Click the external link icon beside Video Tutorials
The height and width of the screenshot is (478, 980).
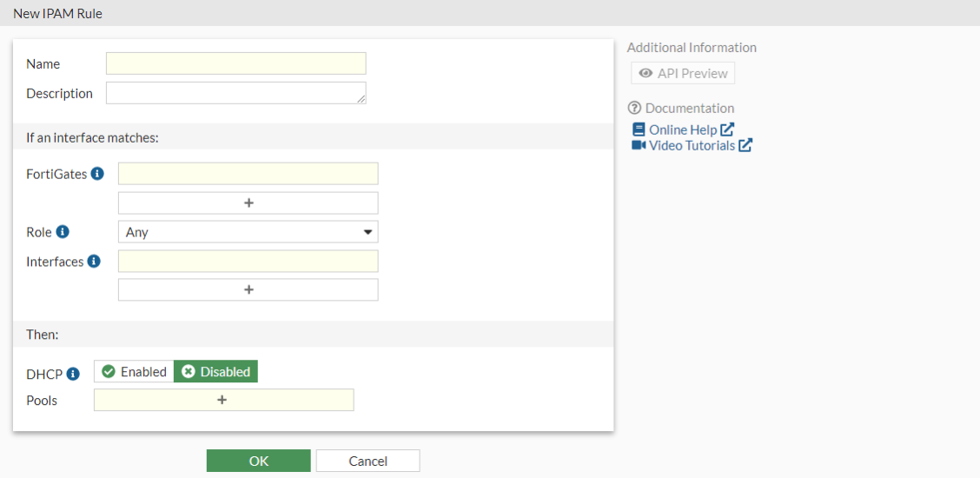(745, 146)
